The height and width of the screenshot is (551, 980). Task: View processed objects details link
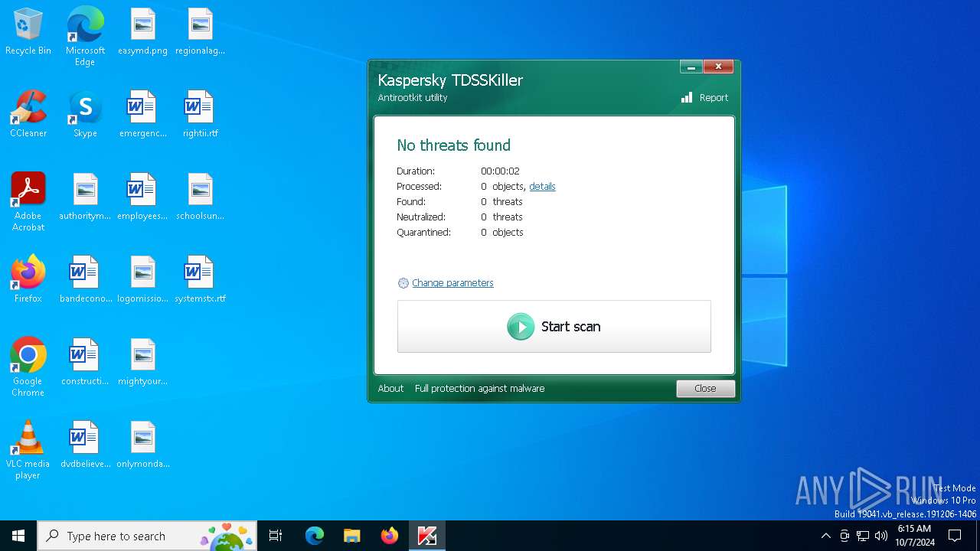pos(542,187)
